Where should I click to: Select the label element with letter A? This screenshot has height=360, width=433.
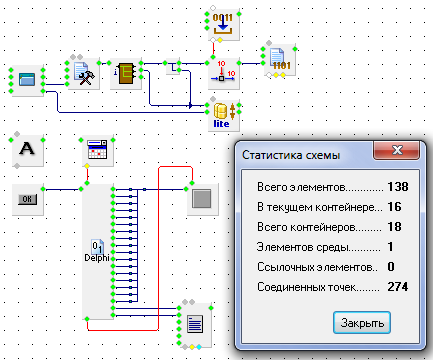[28, 150]
